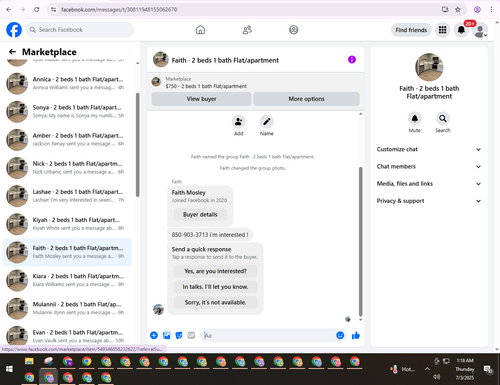Send quick response 'In talks. I'll let you know.'
Image resolution: width=500 pixels, height=385 pixels.
(x=215, y=287)
